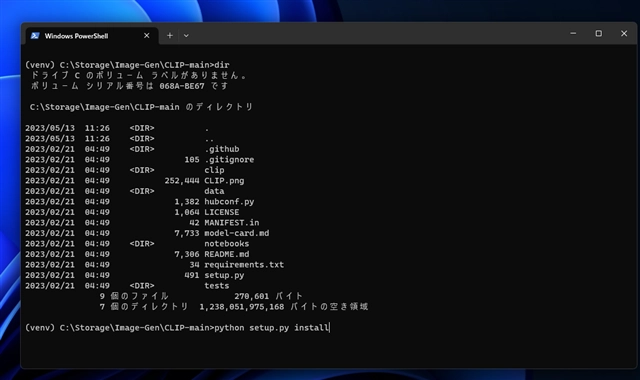Click the 'requirements.txt' file name

(244, 265)
